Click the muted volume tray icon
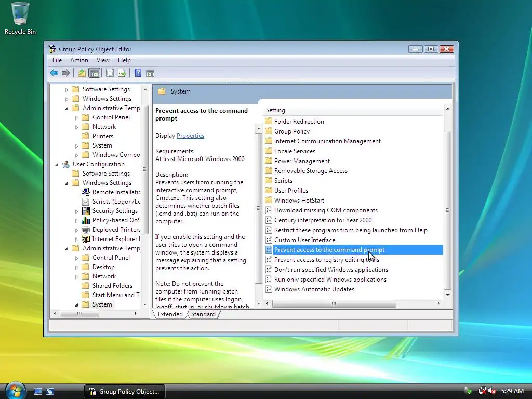Image resolution: width=532 pixels, height=399 pixels. click(x=492, y=391)
